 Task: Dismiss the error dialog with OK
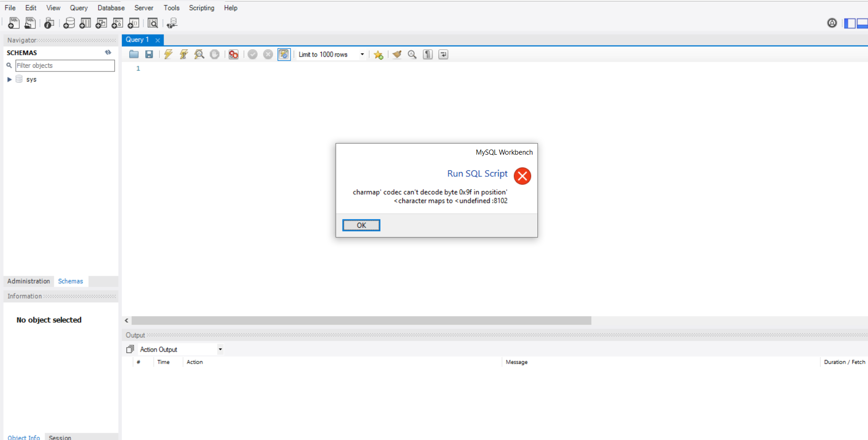point(361,225)
